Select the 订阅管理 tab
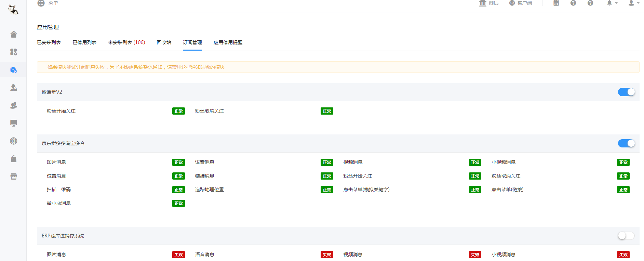Viewport: 644px width, 261px height. click(192, 42)
